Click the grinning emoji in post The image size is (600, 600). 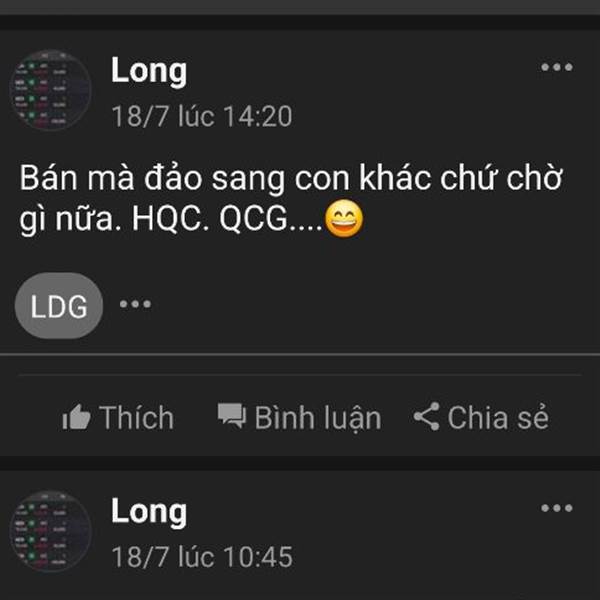344,218
